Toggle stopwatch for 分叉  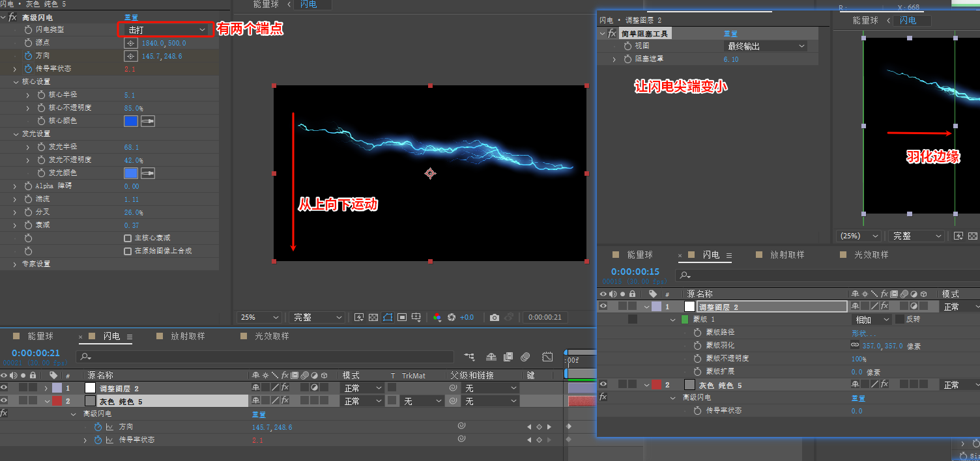pyautogui.click(x=28, y=212)
